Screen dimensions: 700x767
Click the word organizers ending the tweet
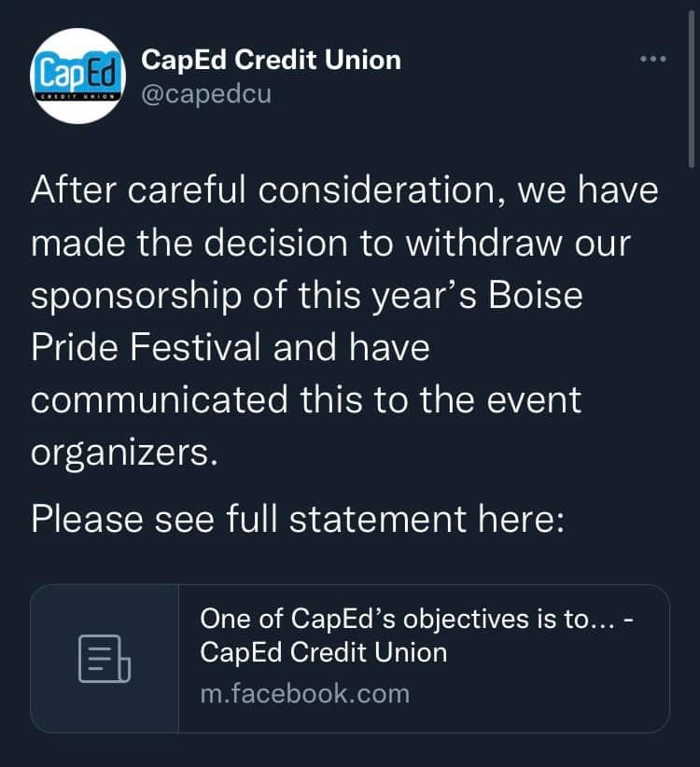[124, 453]
